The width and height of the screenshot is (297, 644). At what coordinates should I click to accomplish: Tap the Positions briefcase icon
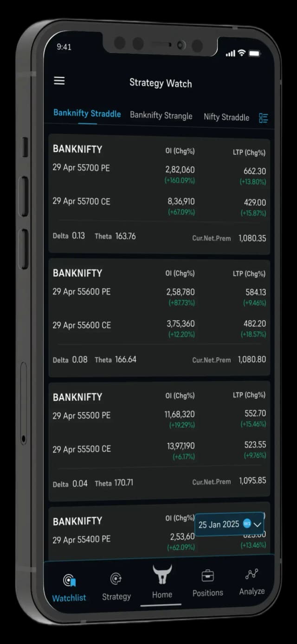pyautogui.click(x=207, y=576)
